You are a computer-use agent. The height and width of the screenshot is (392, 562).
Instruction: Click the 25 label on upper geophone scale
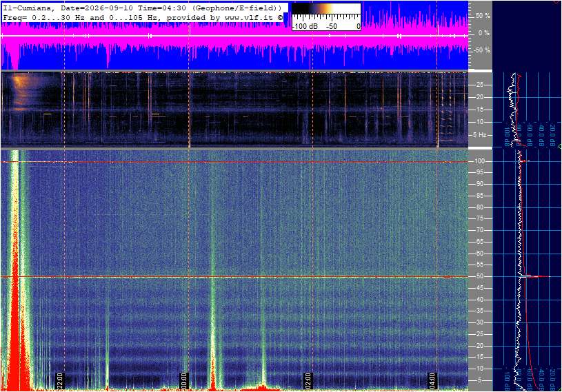[479, 85]
